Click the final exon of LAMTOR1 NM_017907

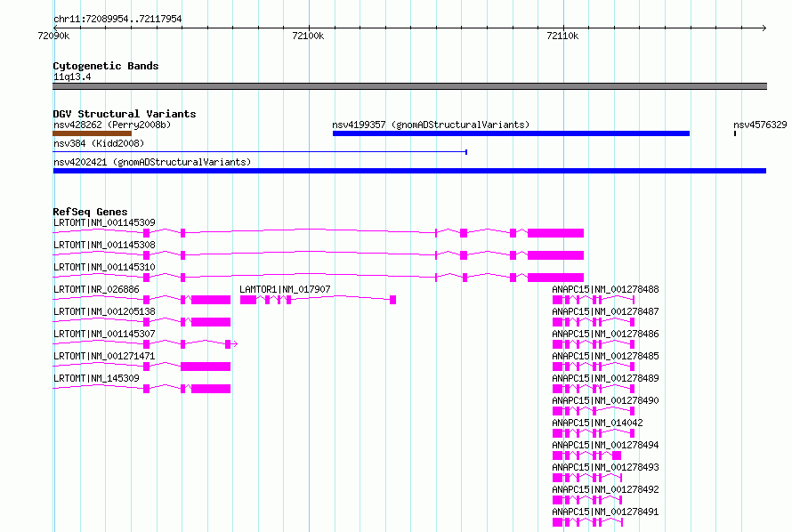[393, 300]
